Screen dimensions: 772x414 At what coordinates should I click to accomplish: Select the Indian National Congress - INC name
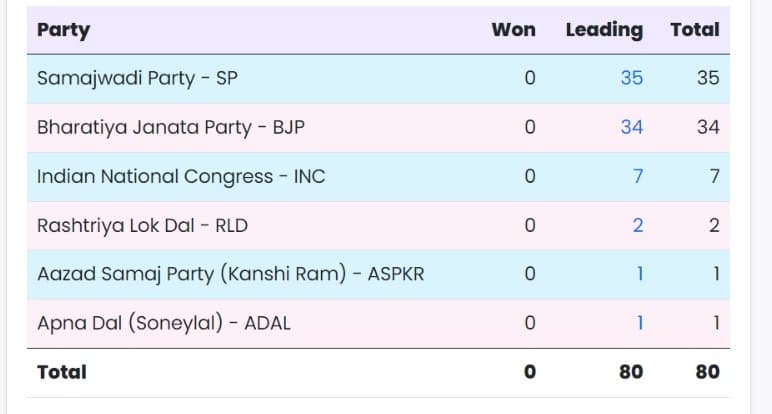[x=180, y=176]
